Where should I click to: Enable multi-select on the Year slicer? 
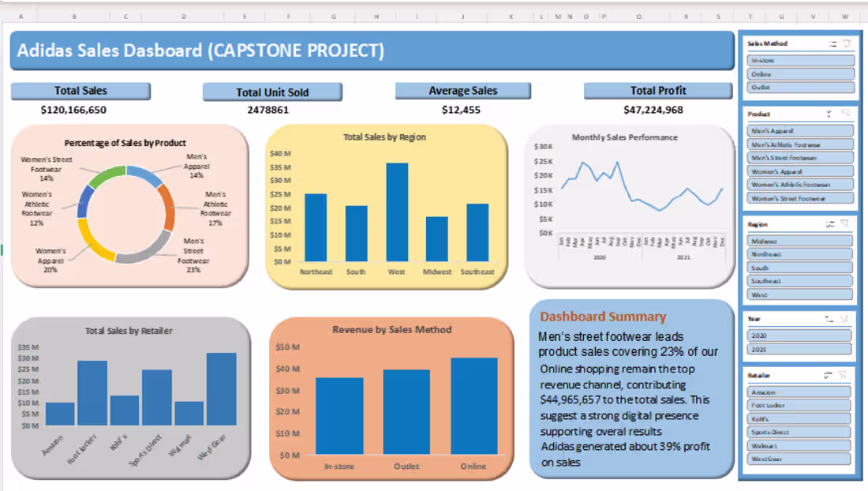point(829,319)
